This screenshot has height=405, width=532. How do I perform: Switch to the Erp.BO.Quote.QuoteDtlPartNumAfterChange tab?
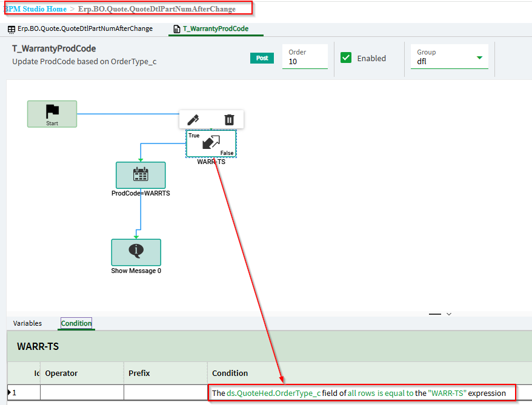point(81,29)
